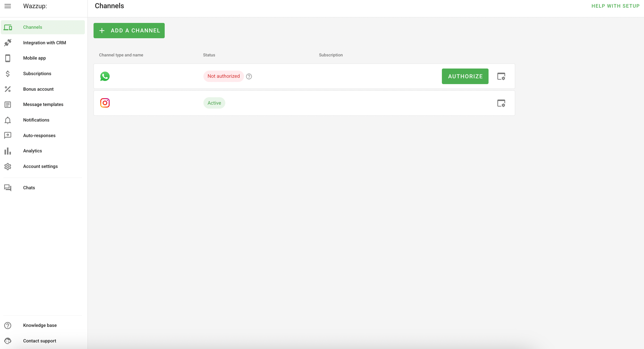Image resolution: width=644 pixels, height=349 pixels.
Task: Open settings for the WhatsApp channel row
Action: point(501,76)
